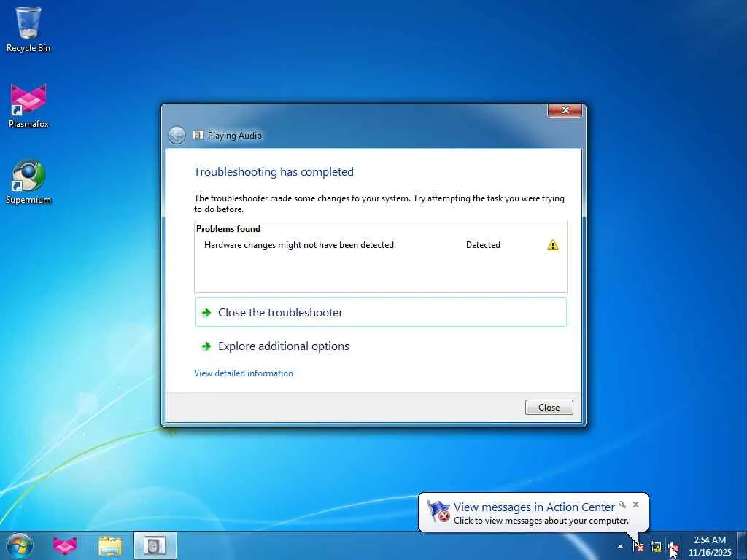Open the muted speaker volume tray icon
This screenshot has width=747, height=560.
[673, 547]
